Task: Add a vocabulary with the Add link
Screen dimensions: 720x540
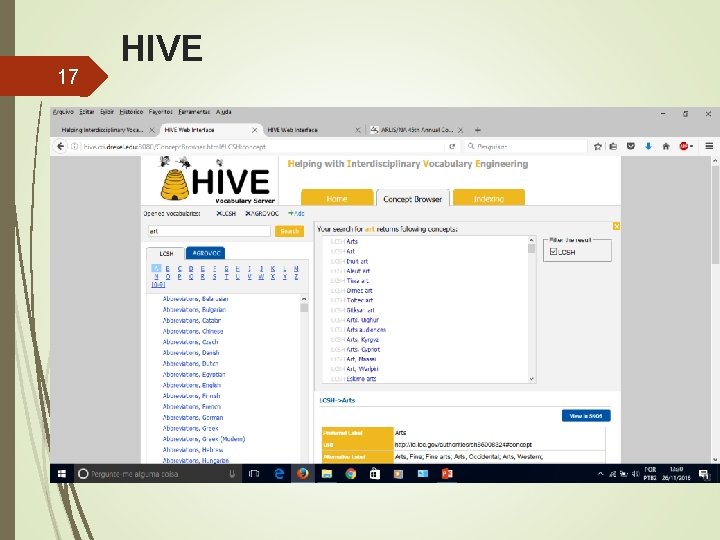Action: pyautogui.click(x=296, y=214)
